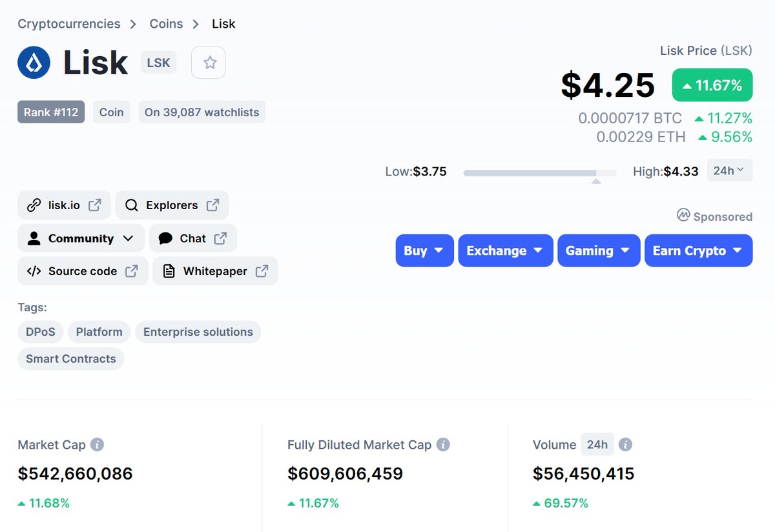Click the Low $3.75 label
Image resolution: width=775 pixels, height=532 pixels.
click(x=416, y=172)
